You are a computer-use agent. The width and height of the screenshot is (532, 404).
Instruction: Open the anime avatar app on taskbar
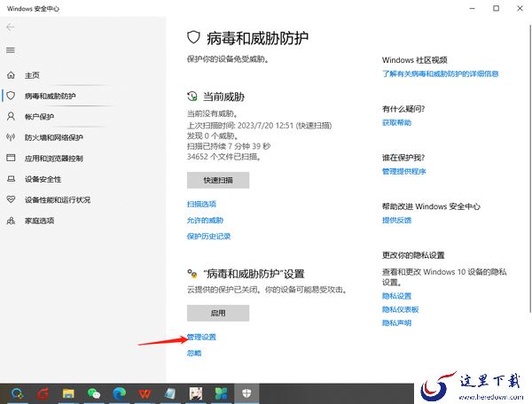click(x=196, y=393)
